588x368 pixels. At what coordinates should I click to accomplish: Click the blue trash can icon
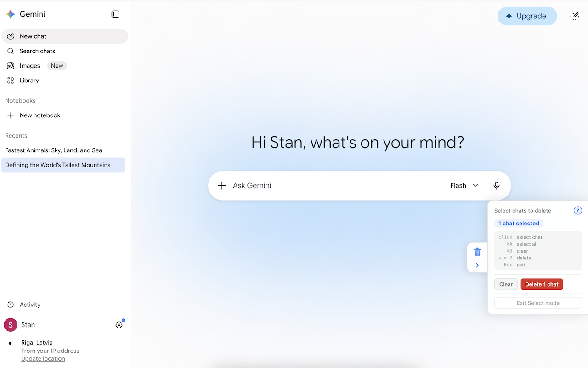click(x=477, y=252)
